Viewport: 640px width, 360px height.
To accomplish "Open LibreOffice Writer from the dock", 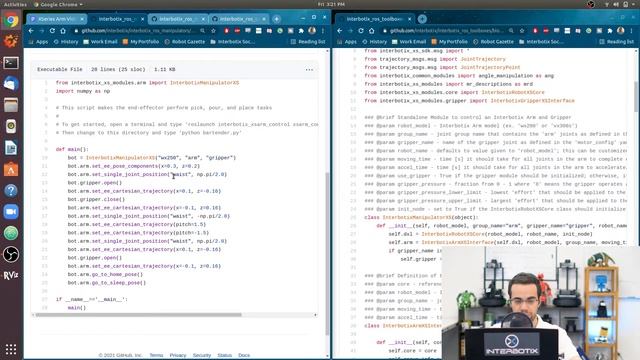I will coord(11,147).
